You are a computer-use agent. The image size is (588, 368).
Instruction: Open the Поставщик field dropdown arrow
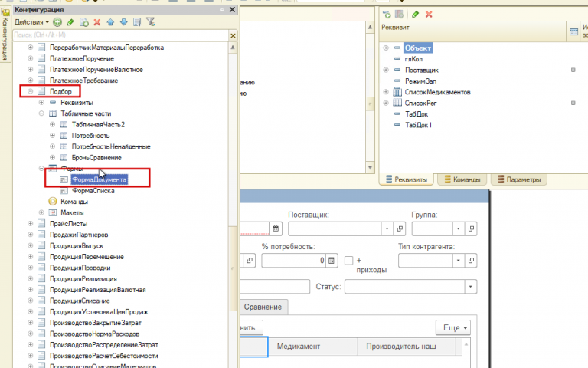pyautogui.click(x=387, y=228)
